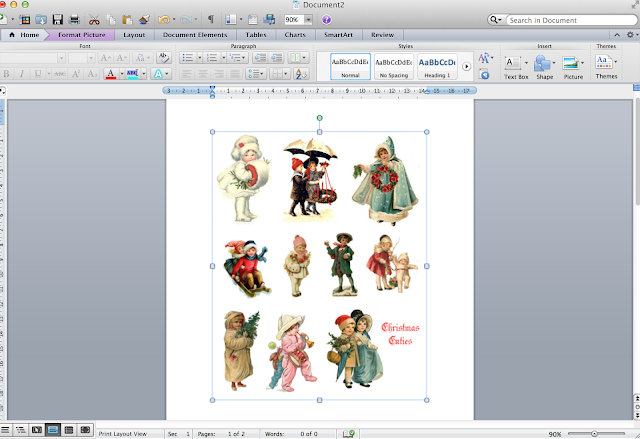Switch to the Home tab
The width and height of the screenshot is (640, 439).
(x=24, y=35)
